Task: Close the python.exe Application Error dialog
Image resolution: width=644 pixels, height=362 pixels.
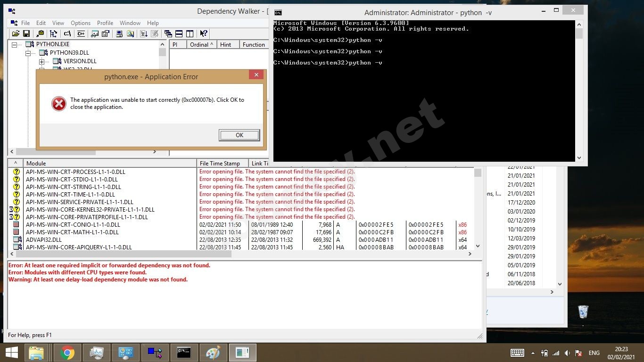Action: click(256, 74)
